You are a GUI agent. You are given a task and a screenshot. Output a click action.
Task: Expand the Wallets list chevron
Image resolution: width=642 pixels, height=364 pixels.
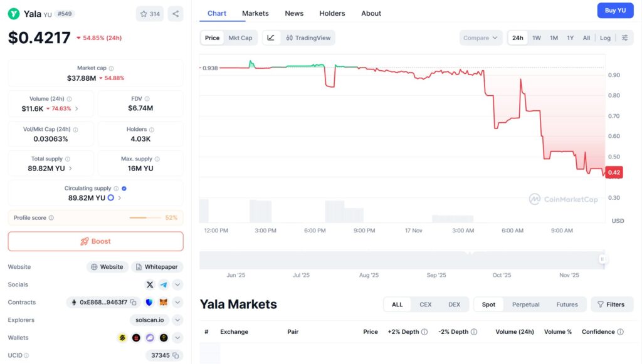point(178,338)
